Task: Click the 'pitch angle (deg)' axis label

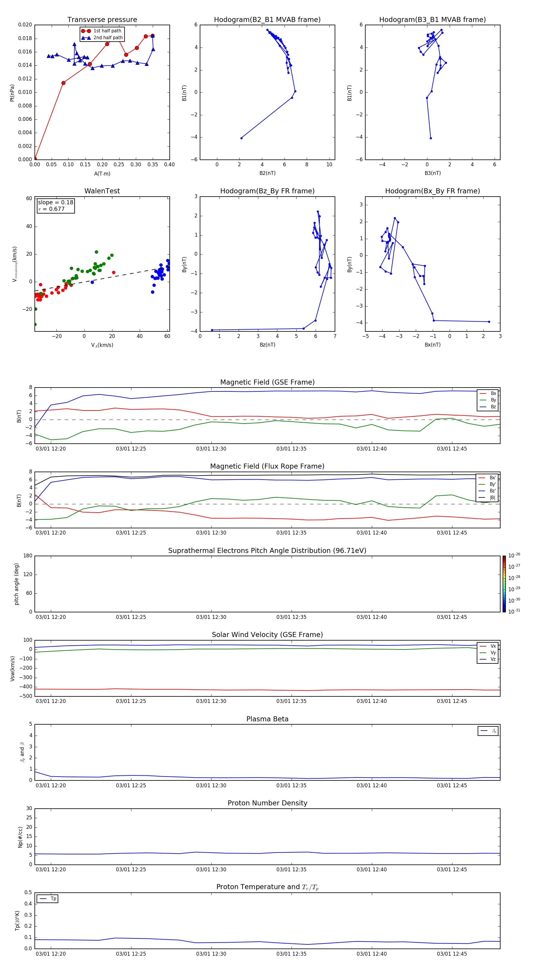Action: pos(16,584)
